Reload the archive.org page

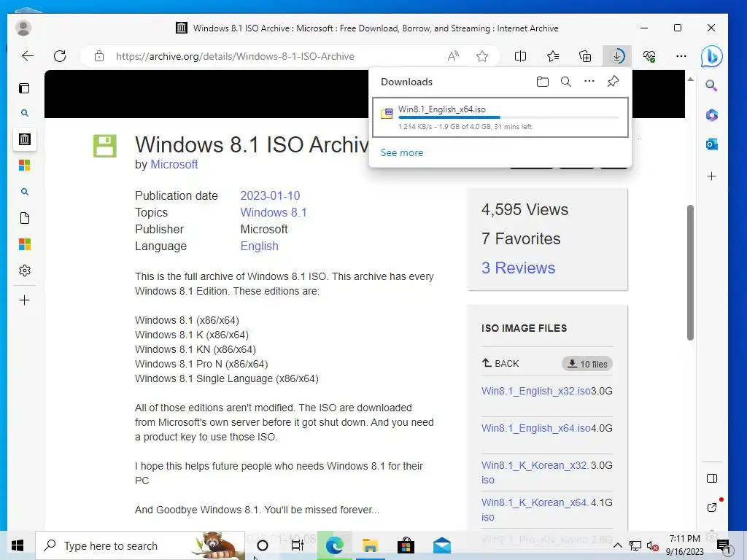click(60, 56)
